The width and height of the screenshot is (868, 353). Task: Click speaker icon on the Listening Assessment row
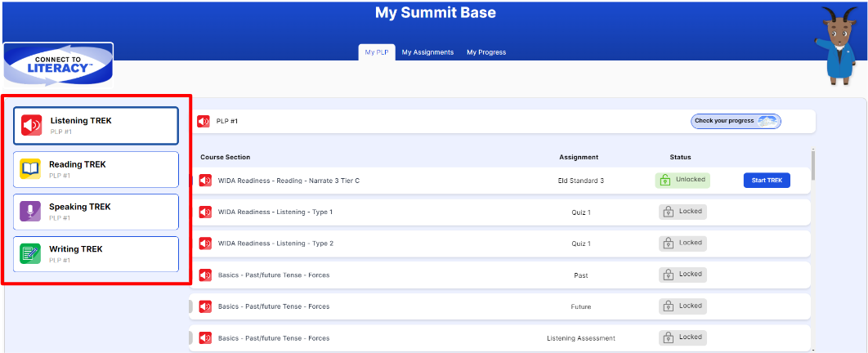(205, 338)
